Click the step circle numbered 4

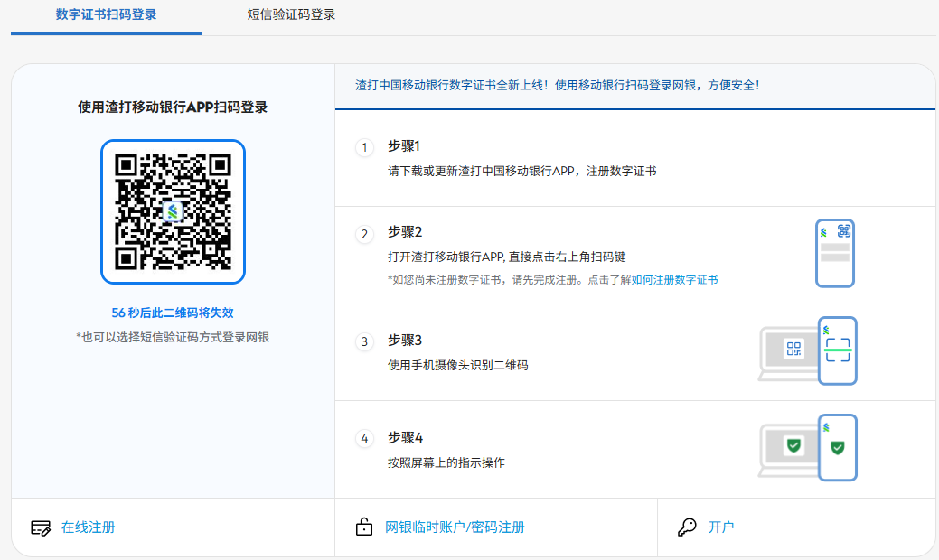tap(365, 437)
